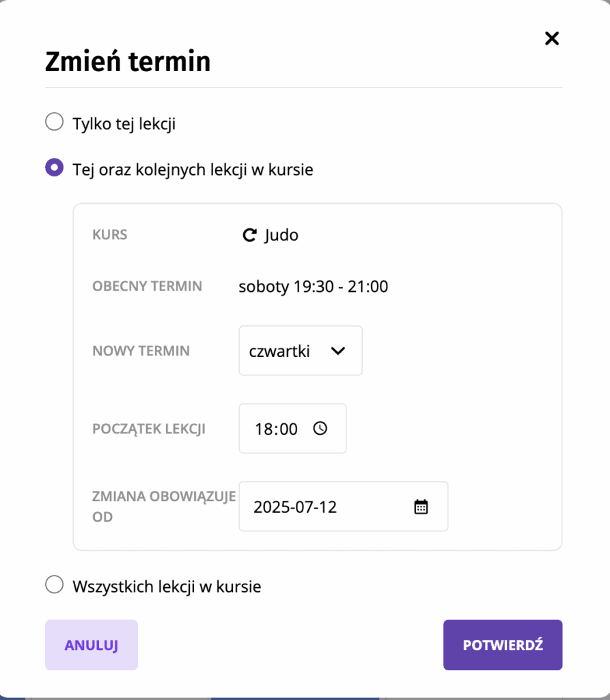Cancel using the Anuluj button
This screenshot has width=610, height=700.
tap(92, 645)
